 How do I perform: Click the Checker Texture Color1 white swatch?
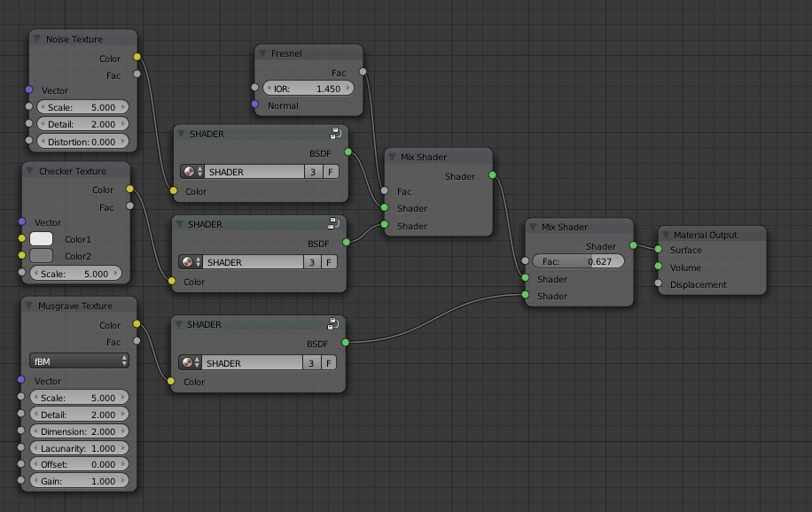[x=42, y=238]
